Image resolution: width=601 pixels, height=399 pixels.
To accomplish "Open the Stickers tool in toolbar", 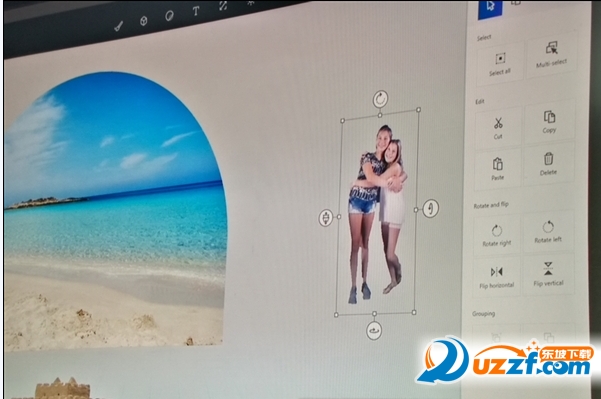I will [x=169, y=16].
